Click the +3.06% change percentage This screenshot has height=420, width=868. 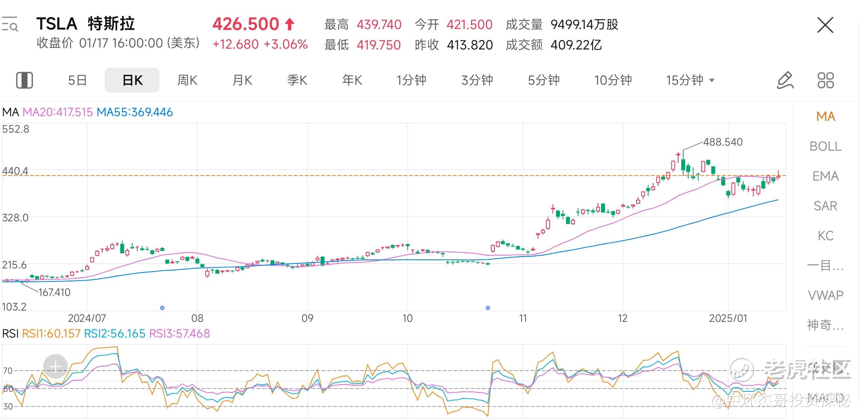pos(286,44)
